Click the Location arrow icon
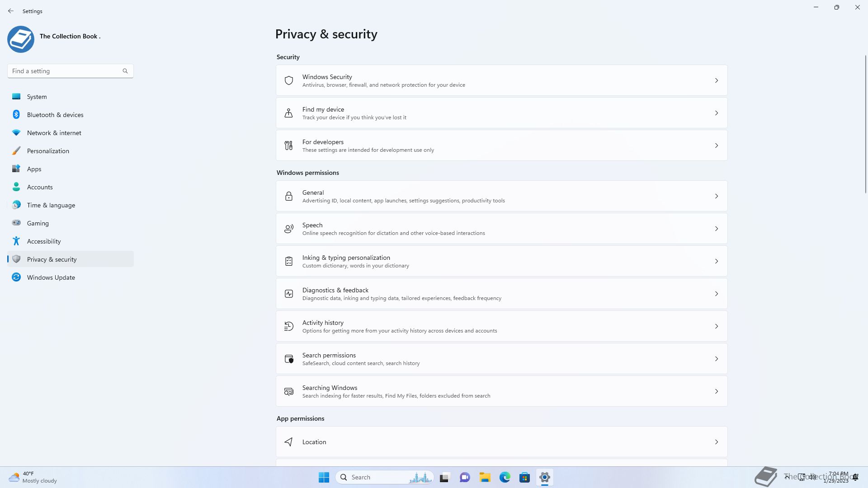The height and width of the screenshot is (488, 868). point(288,442)
